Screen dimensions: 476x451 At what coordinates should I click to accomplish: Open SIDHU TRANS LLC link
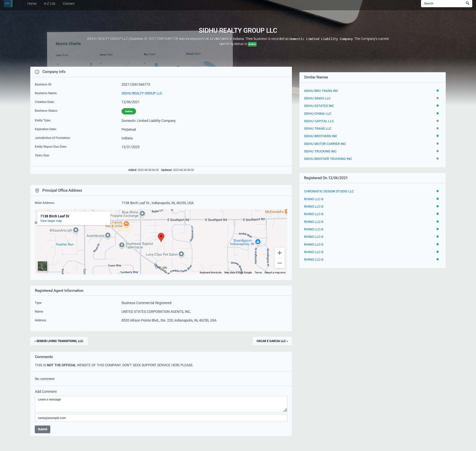(317, 128)
